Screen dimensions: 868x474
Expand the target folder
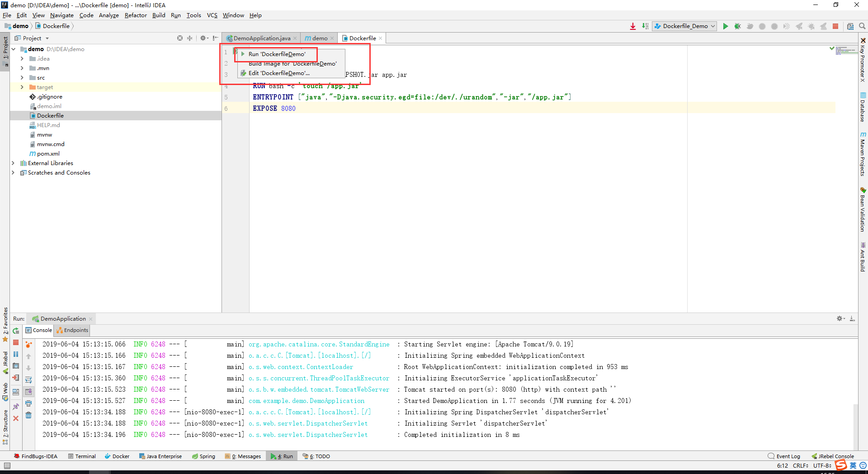22,87
